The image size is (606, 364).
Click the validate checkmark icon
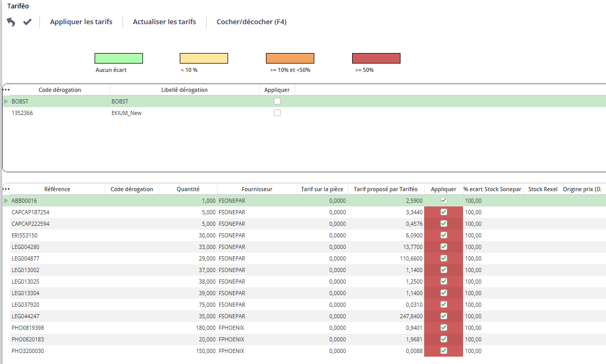point(27,22)
